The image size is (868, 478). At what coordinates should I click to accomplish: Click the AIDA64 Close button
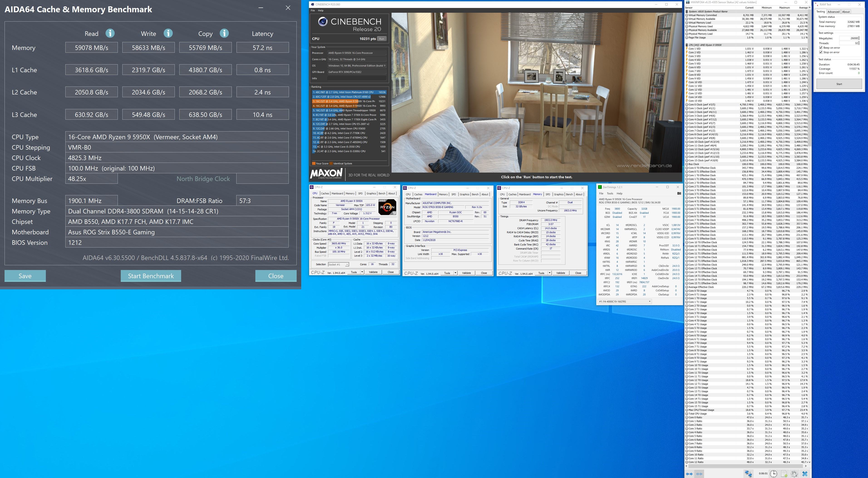(x=276, y=276)
